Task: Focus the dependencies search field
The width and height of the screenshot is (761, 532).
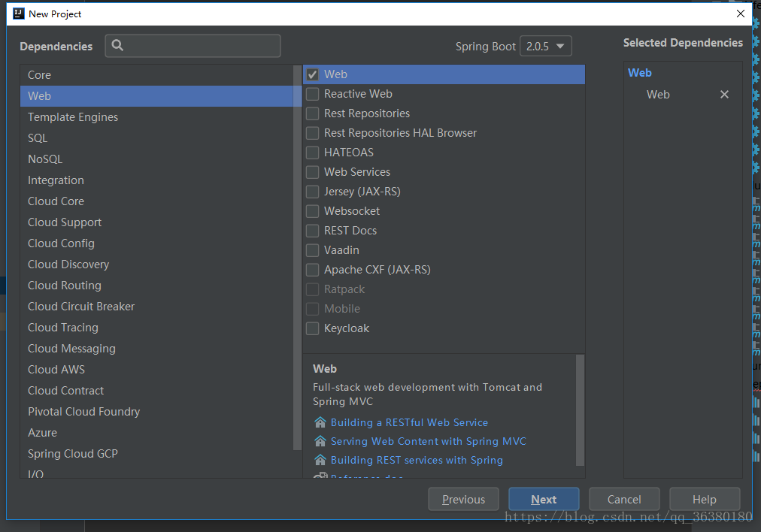Action: (193, 46)
